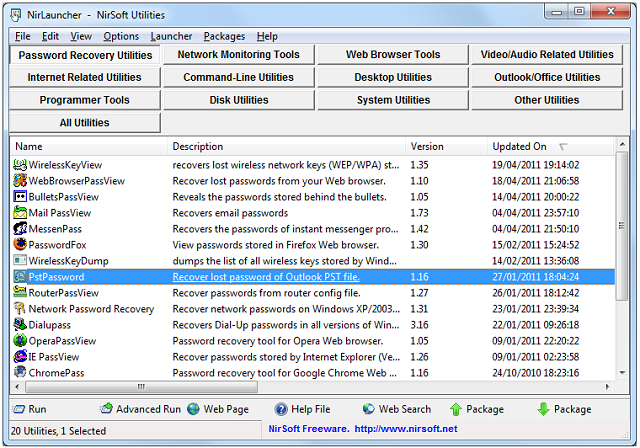Show Command-Line Utilities
640x448 pixels.
[239, 78]
